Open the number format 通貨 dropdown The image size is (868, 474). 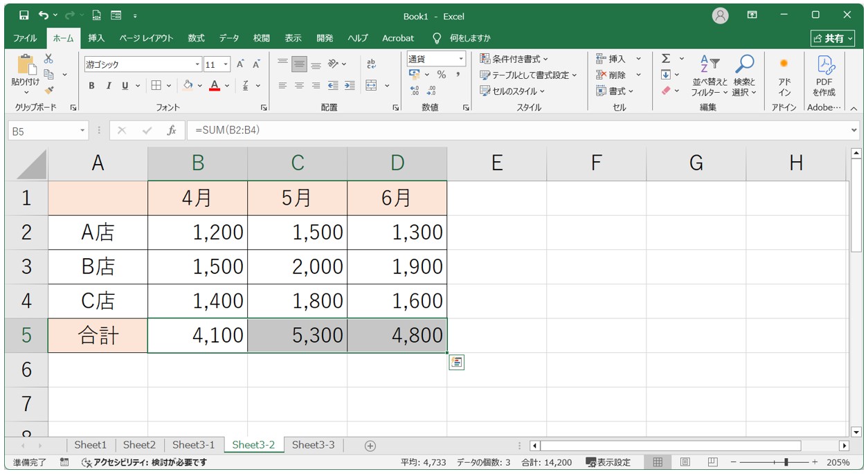point(461,59)
